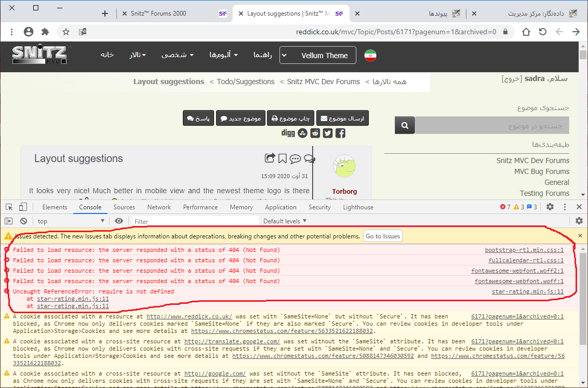Expand the Default levels dropdown
Viewport: 588px width, 388px height.
click(285, 221)
